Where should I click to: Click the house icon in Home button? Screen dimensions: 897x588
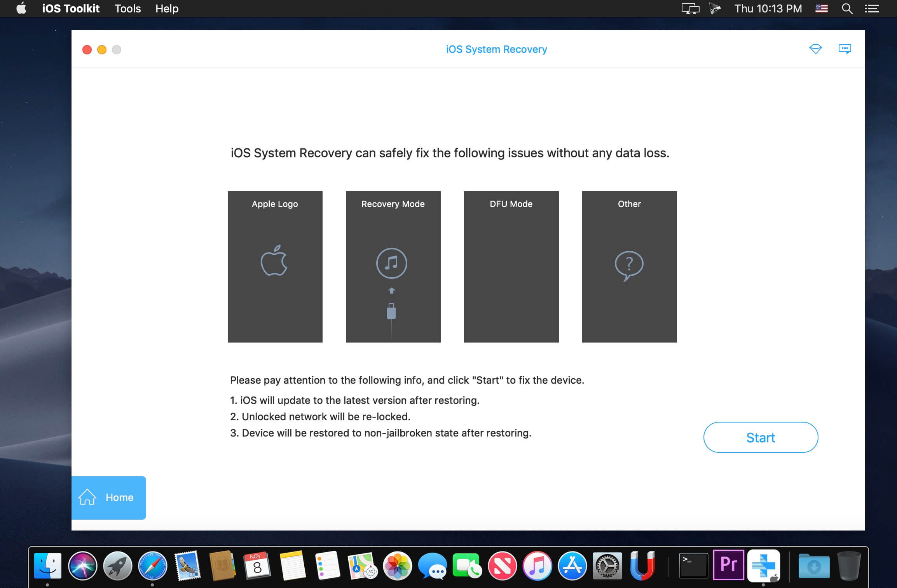pyautogui.click(x=87, y=497)
